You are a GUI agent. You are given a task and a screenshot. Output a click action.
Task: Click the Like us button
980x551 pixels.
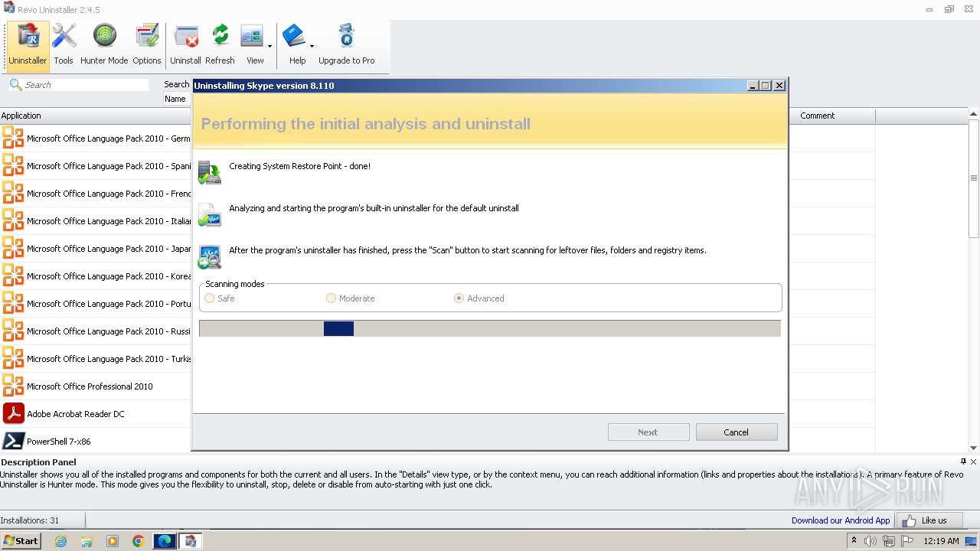(x=929, y=520)
